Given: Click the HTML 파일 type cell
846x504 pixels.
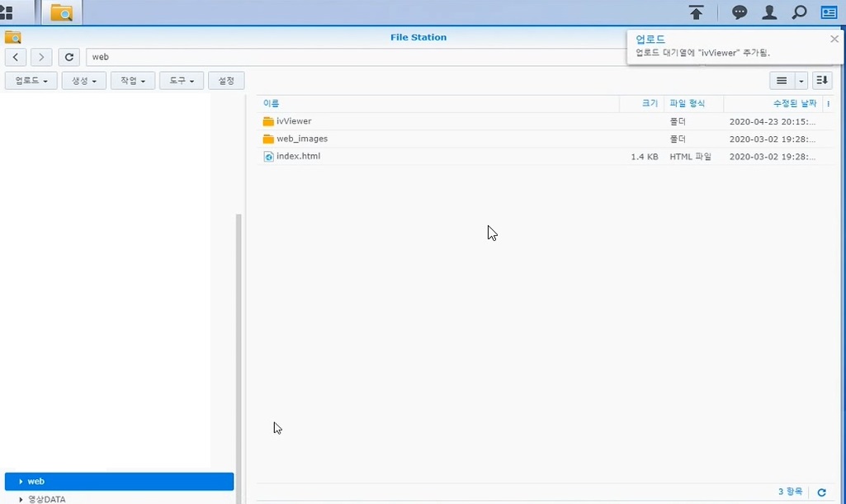Looking at the screenshot, I should tap(691, 157).
